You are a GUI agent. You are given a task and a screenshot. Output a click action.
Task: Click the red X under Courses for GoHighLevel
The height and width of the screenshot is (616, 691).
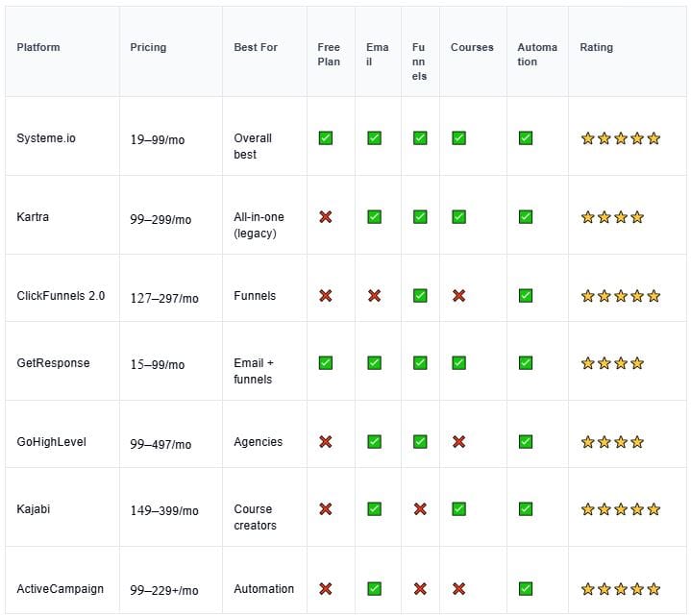coord(458,442)
